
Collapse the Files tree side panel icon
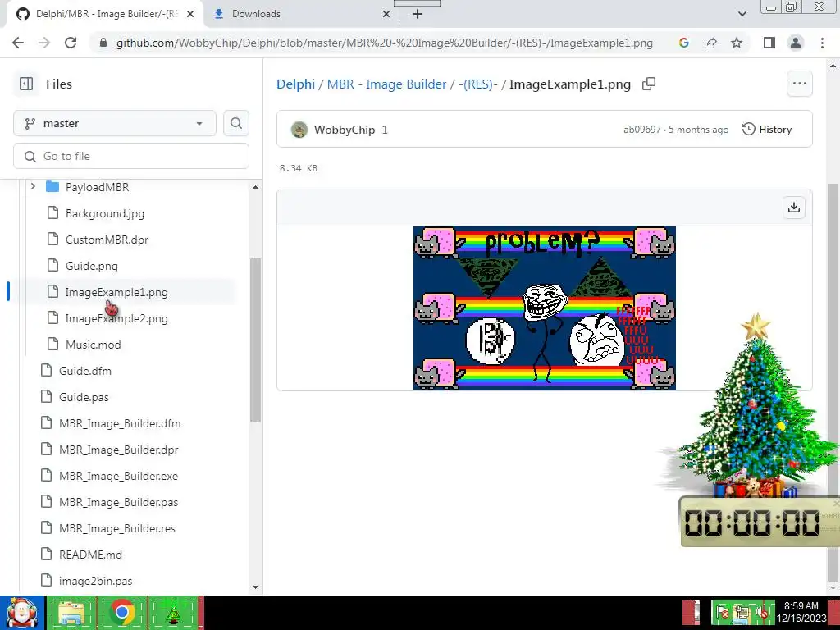pos(25,84)
